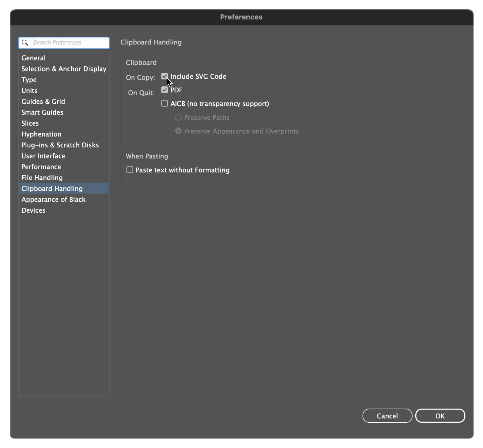The height and width of the screenshot is (448, 483).
Task: Enable Include SVG Code on copy
Action: 165,76
